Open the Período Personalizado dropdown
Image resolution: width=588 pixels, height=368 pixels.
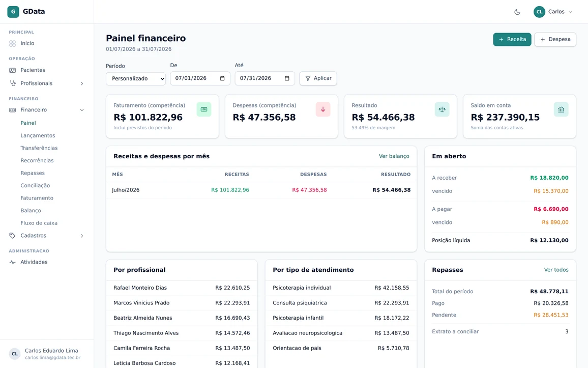(136, 79)
